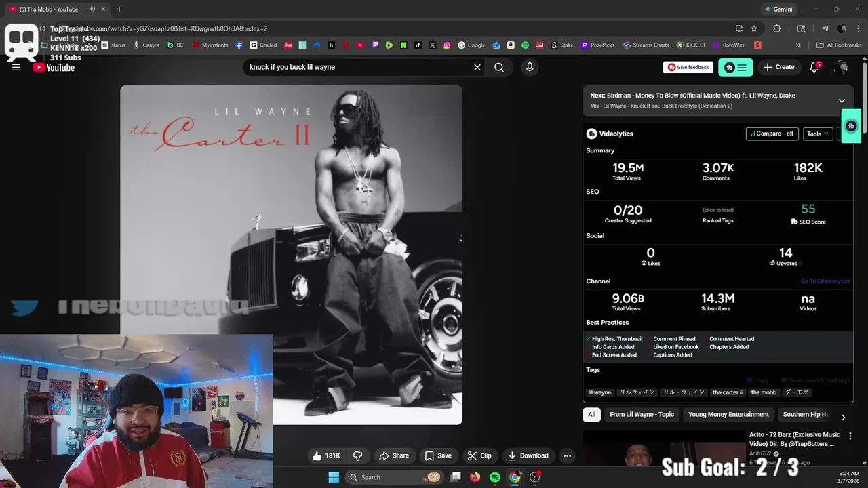Open the PrizePicks bookmark
The width and height of the screenshot is (868, 488).
pos(597,45)
